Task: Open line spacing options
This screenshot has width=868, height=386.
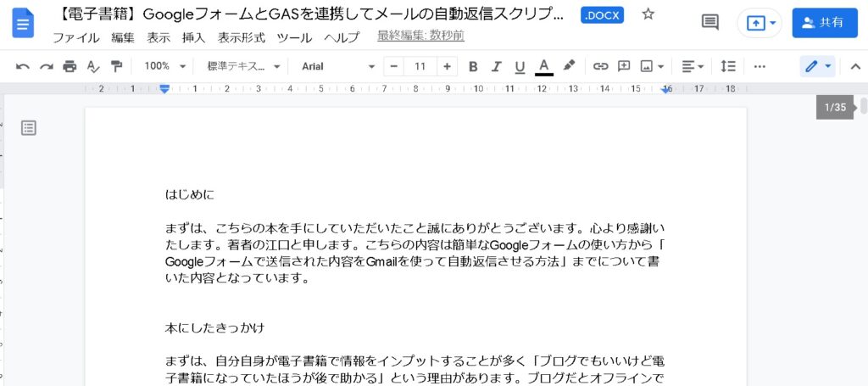Action: click(x=728, y=66)
